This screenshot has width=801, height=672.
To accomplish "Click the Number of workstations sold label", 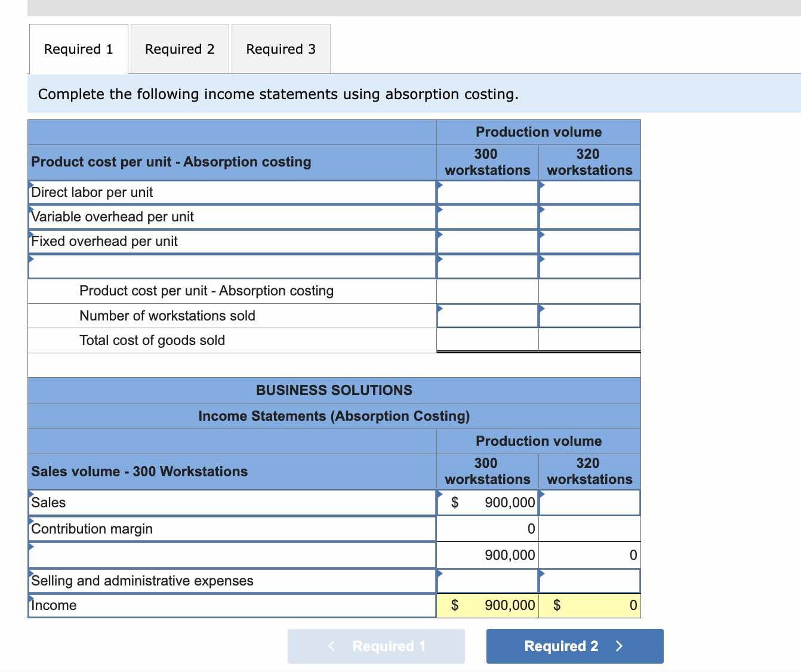I will [167, 316].
